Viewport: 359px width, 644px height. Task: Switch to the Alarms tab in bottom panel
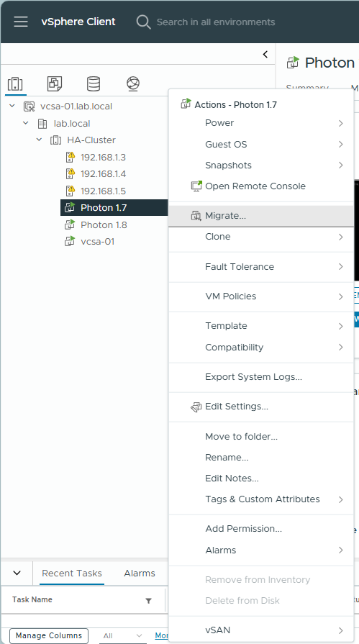tap(140, 573)
